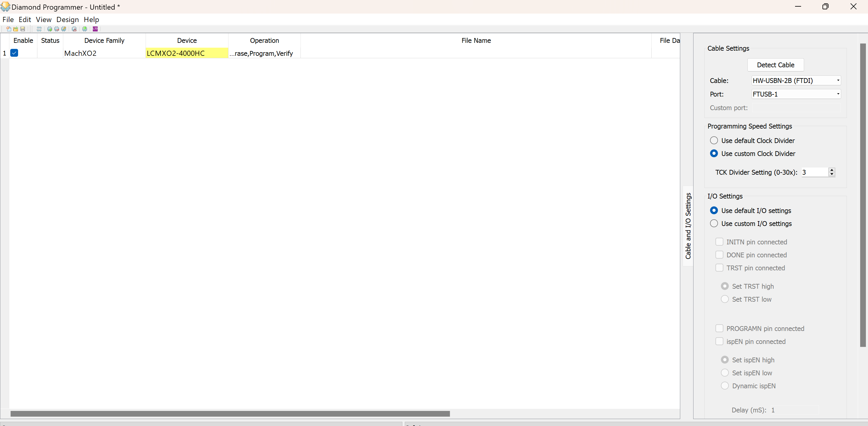Click the Remove device chip icon

pos(57,29)
